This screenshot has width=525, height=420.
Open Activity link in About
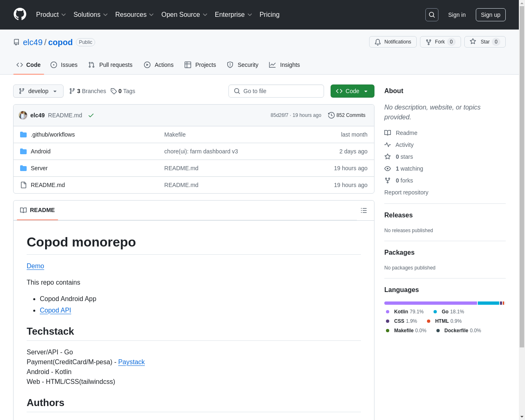[x=399, y=145]
